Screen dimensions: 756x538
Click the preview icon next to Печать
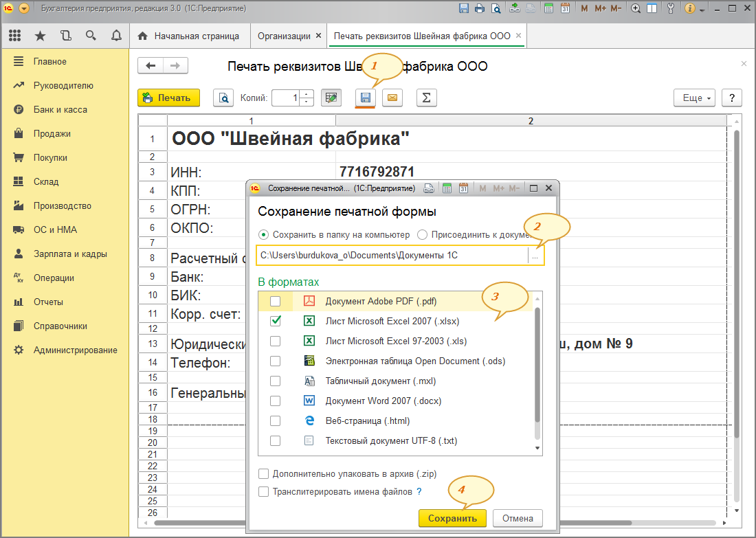pyautogui.click(x=224, y=98)
